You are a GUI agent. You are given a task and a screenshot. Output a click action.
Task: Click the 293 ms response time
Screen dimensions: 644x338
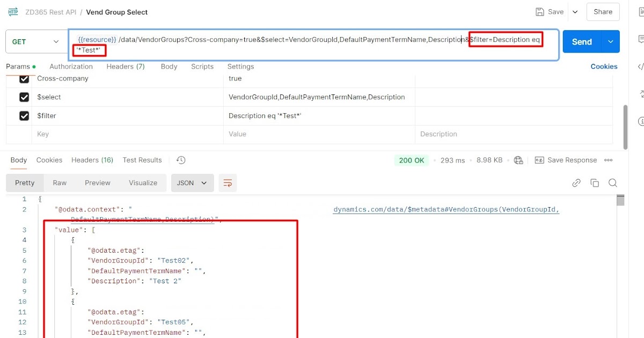[x=452, y=160]
